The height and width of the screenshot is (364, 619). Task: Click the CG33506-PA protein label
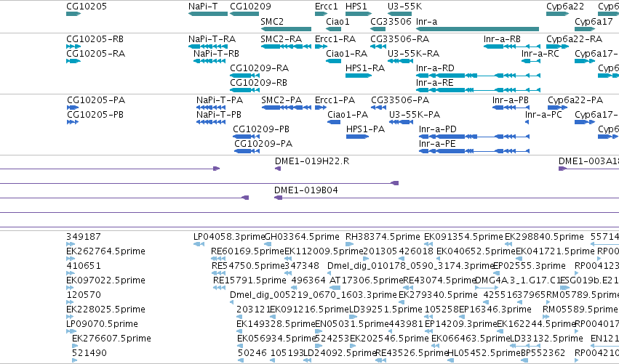(400, 100)
